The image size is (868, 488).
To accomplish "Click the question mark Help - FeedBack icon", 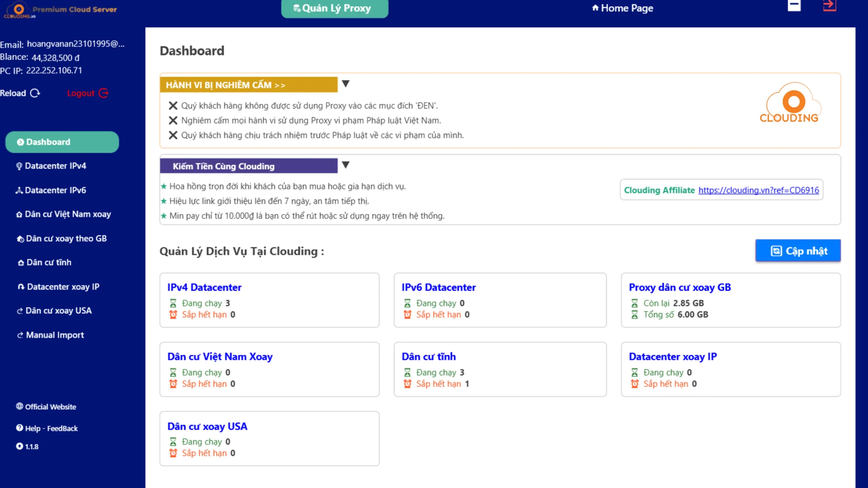I will [x=19, y=428].
